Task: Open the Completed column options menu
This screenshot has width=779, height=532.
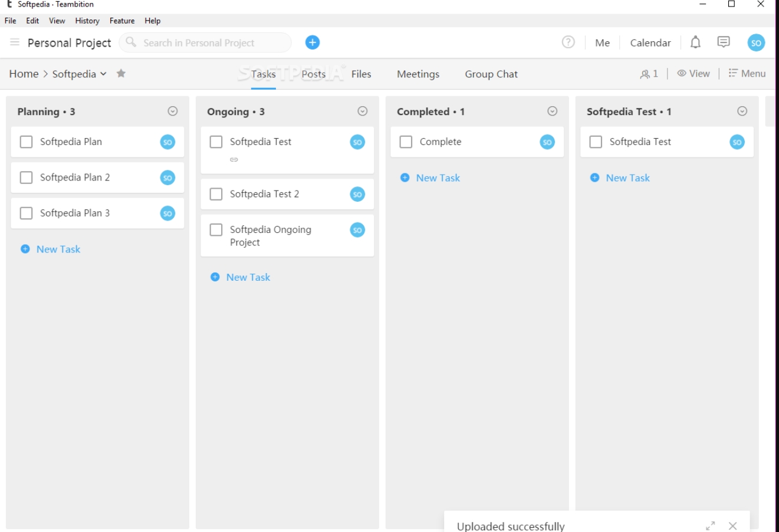Action: 553,111
